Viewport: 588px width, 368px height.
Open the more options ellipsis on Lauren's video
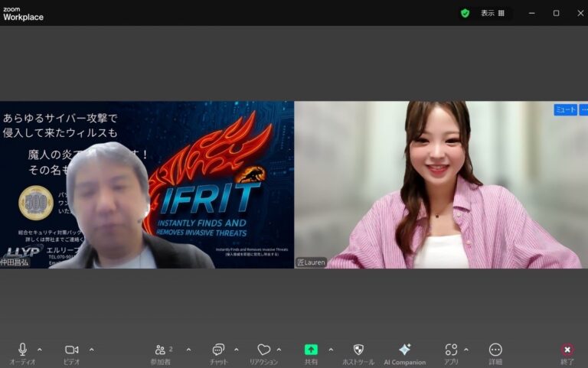point(584,110)
